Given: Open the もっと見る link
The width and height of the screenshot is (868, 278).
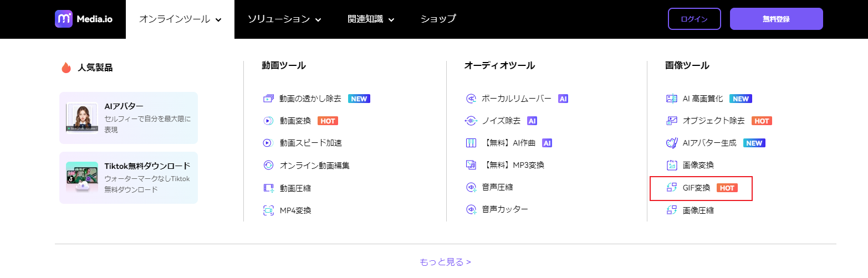Looking at the screenshot, I should pos(445,262).
